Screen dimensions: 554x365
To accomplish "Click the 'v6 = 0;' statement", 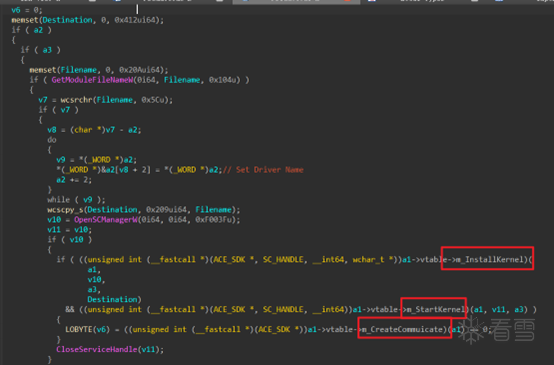I will [x=27, y=10].
